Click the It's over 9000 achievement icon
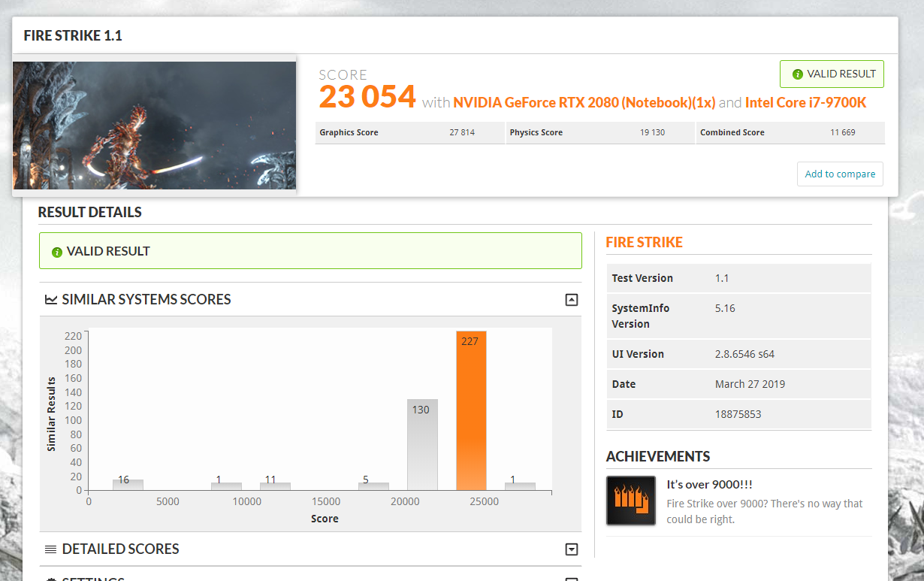924x581 pixels. point(631,501)
